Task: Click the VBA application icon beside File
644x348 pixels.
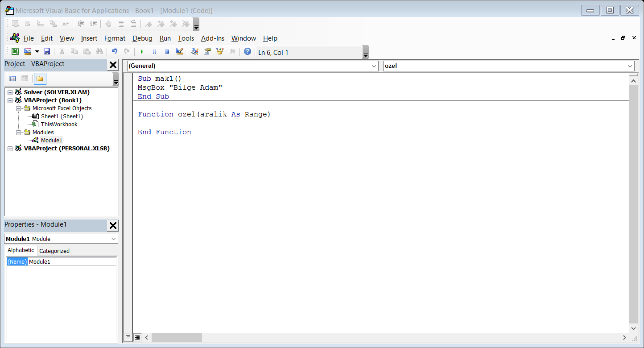Action: (x=15, y=38)
